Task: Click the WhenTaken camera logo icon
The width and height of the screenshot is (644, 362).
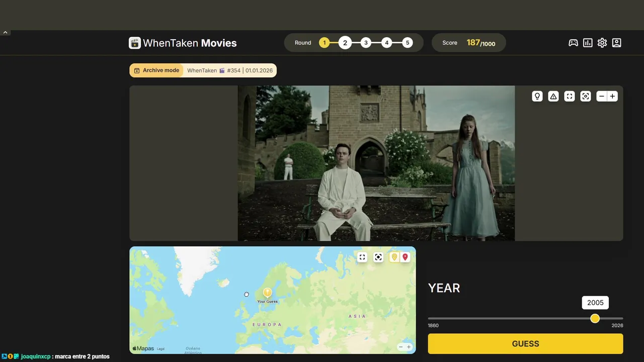Action: (135, 43)
